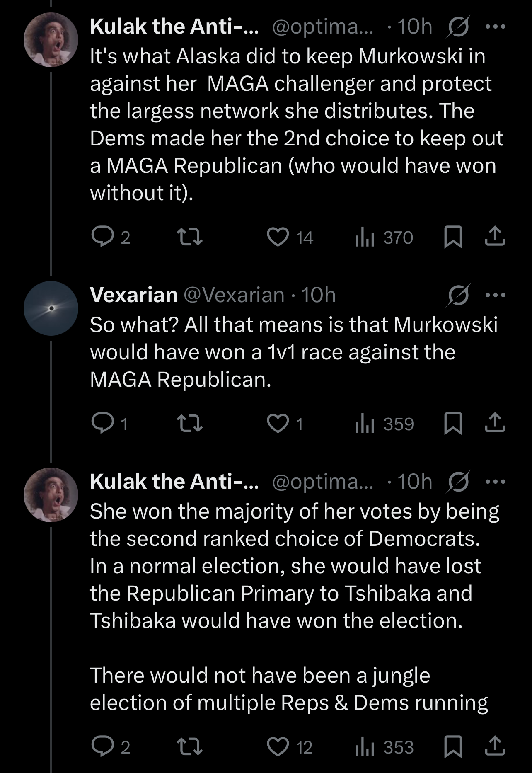Retweet Vexarian's tweet

pyautogui.click(x=190, y=424)
